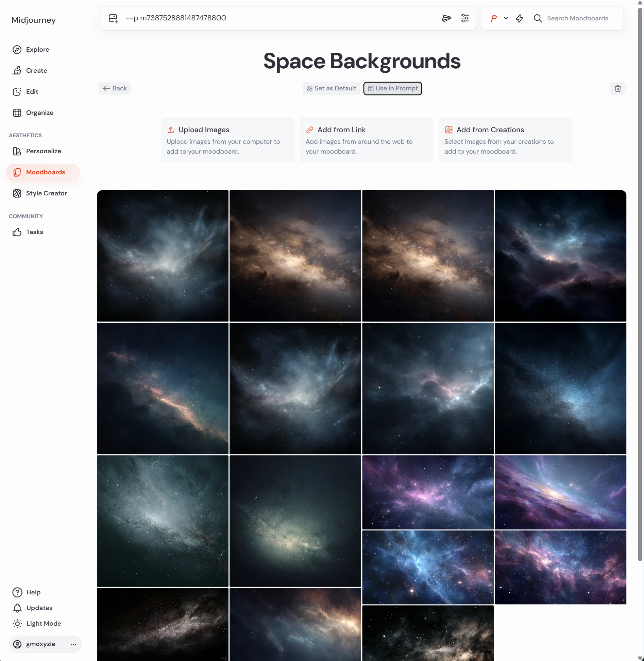Click Set as Default button
This screenshot has height=661, width=644.
pos(331,88)
